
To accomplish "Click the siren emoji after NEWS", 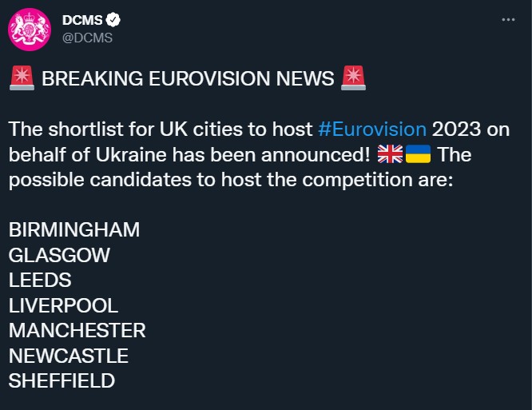I will (353, 78).
